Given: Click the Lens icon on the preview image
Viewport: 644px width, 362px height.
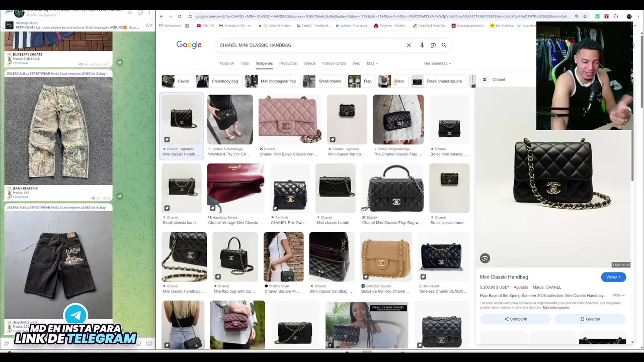Looking at the screenshot, I should (485, 258).
